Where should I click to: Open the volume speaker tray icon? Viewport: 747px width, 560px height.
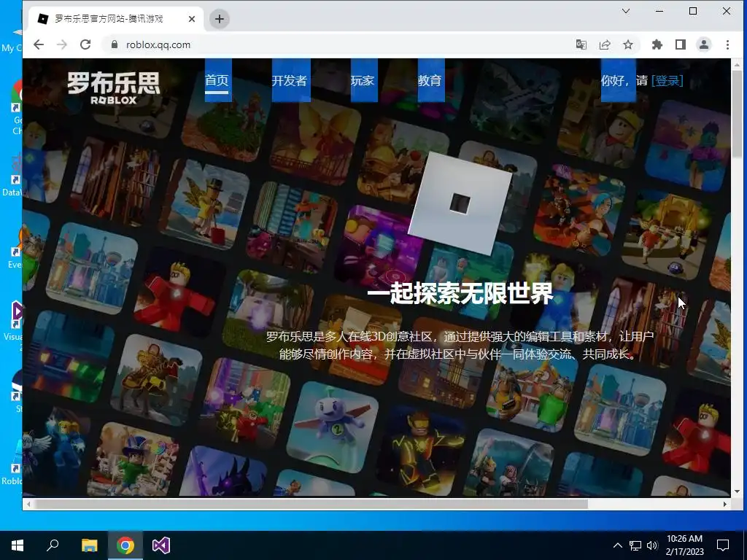[x=652, y=545]
